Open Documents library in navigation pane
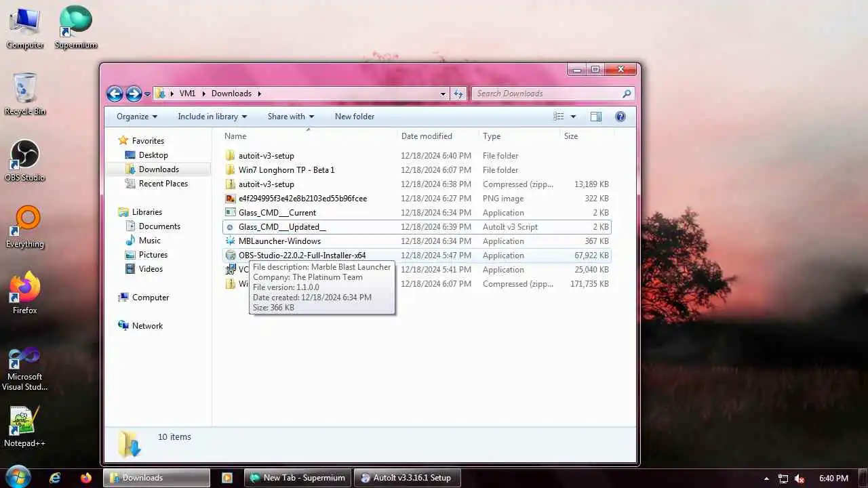 point(153,226)
